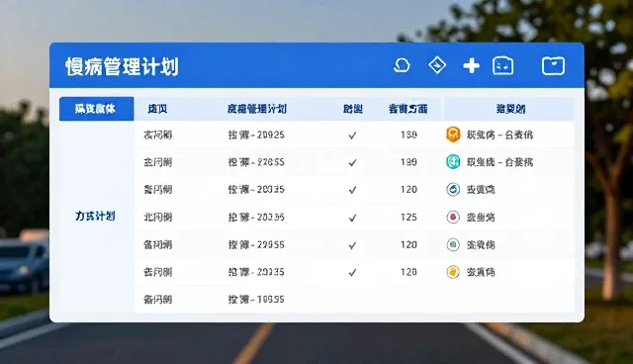Viewport: 633px width, 364px height.
Task: Click the value 125 in the numeric column
Action: (408, 217)
